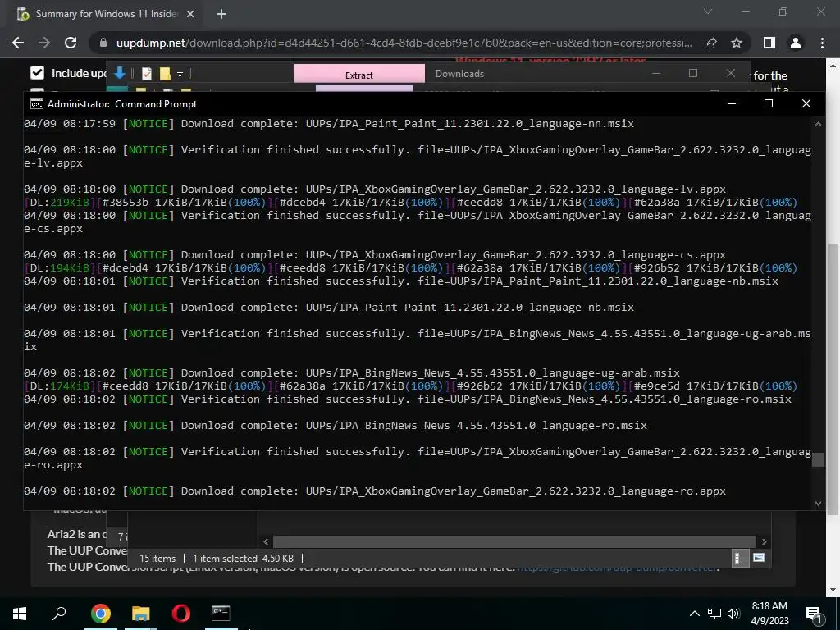Click Explorer horizontal scrollbar left arrow
Screen dimensions: 840x630
click(266, 541)
